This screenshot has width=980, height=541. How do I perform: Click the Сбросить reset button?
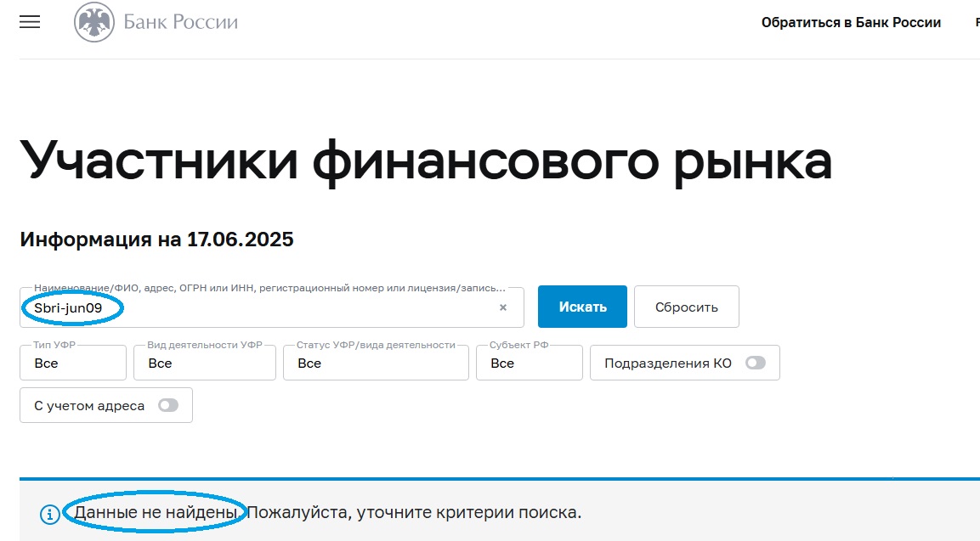pos(686,307)
